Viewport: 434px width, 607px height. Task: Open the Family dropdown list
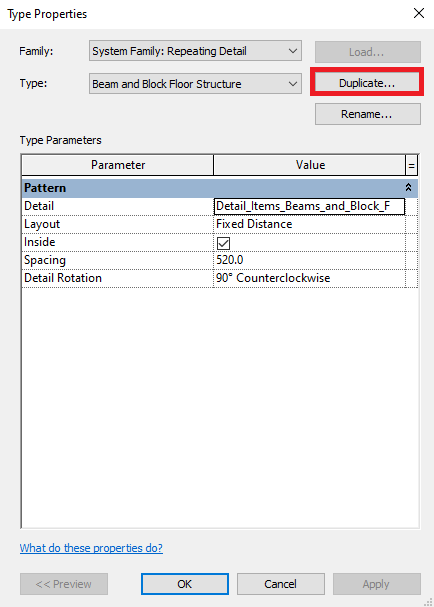[x=195, y=51]
